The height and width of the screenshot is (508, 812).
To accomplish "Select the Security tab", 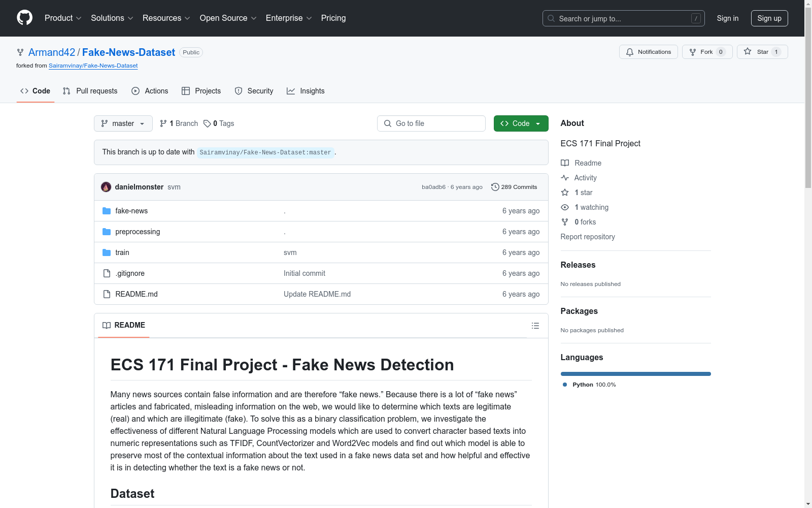I will point(254,91).
